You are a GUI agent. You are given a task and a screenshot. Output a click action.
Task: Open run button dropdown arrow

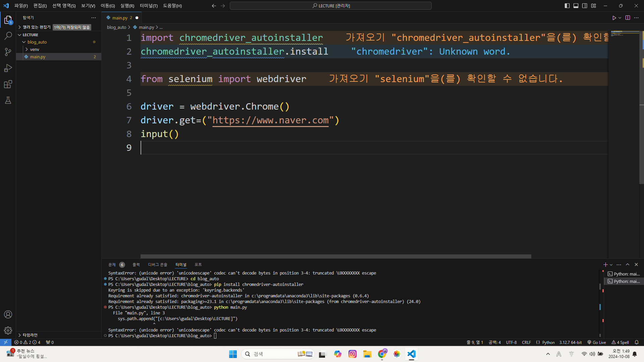tap(620, 18)
